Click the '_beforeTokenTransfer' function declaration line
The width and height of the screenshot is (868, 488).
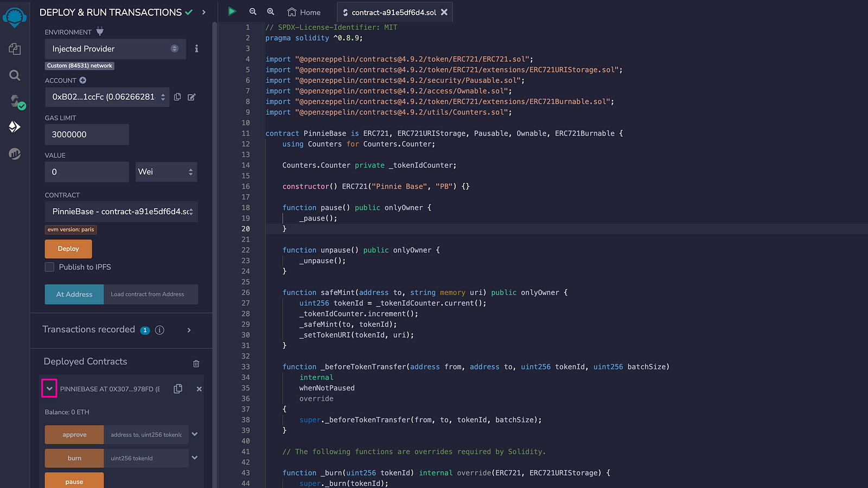point(476,367)
